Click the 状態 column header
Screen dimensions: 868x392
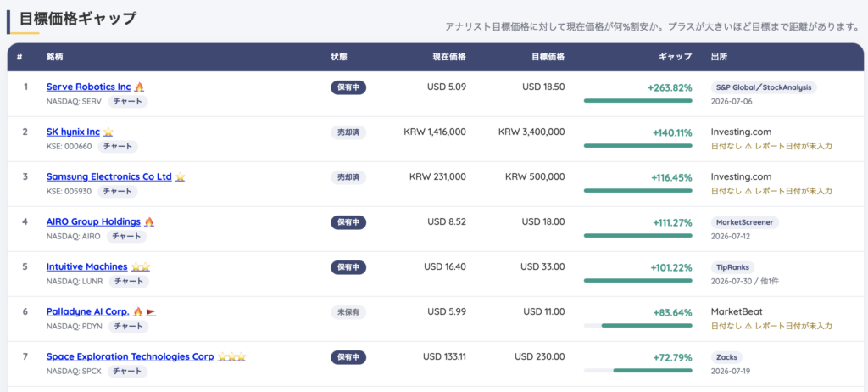[339, 57]
